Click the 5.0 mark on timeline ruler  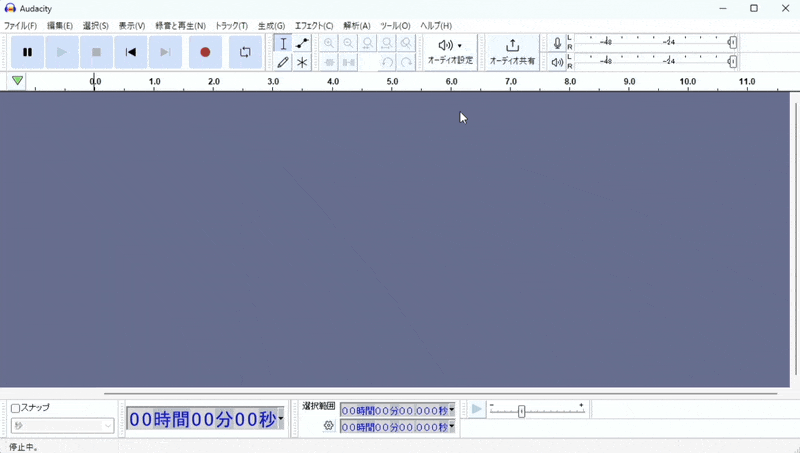[392, 81]
